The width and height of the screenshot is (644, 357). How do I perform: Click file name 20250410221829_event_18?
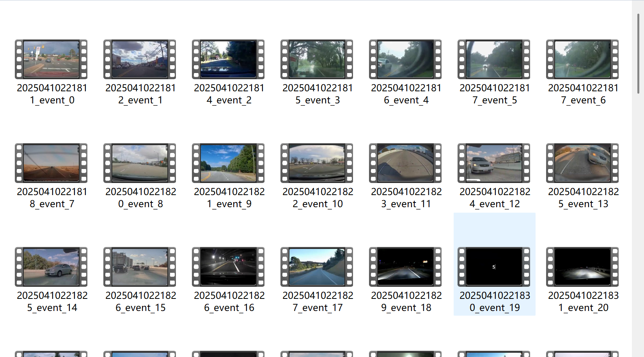click(x=406, y=302)
